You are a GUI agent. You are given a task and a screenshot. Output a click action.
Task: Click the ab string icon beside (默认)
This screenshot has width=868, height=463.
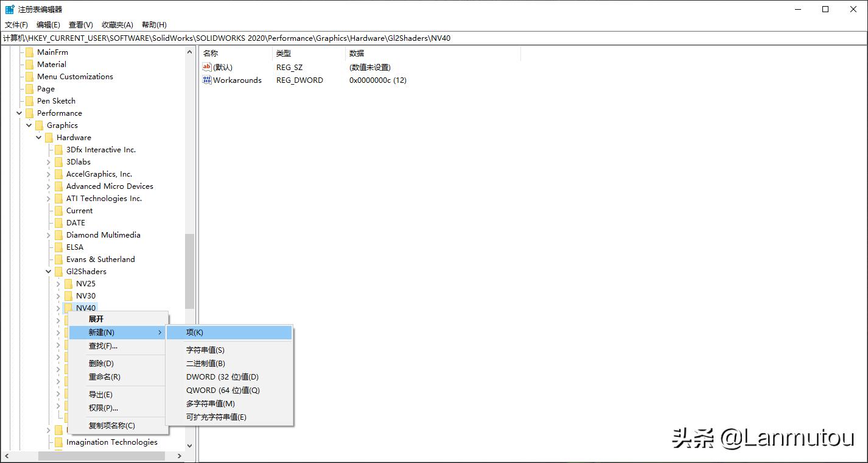click(207, 67)
